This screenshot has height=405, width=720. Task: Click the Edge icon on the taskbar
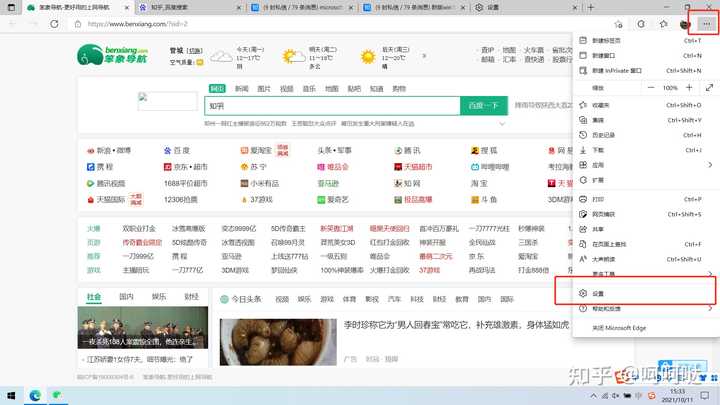coord(35,395)
